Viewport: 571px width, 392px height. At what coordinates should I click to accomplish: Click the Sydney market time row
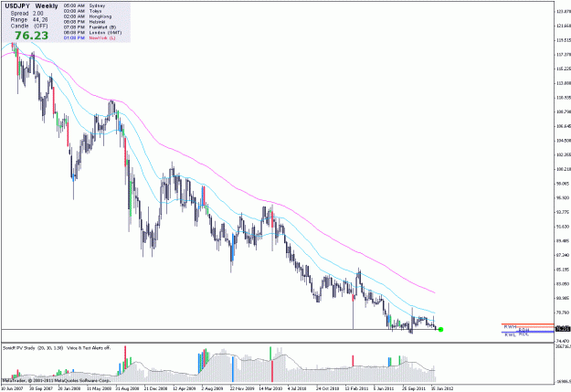[x=84, y=5]
